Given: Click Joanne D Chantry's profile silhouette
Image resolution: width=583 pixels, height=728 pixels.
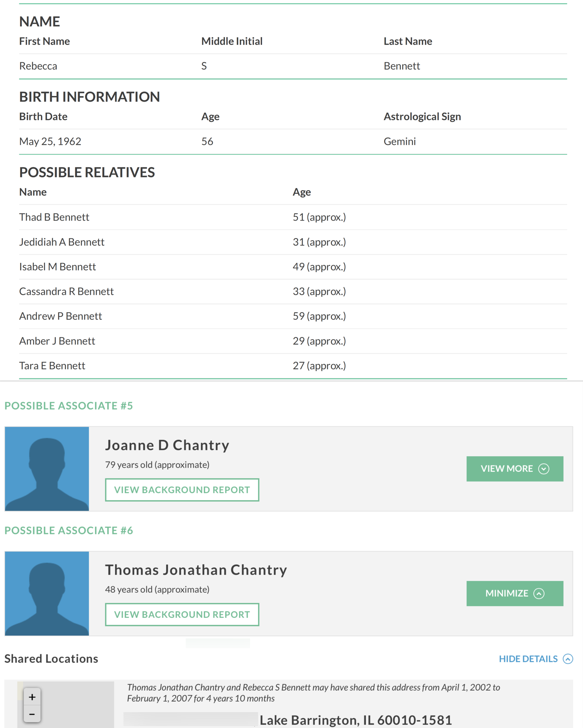Looking at the screenshot, I should click(47, 468).
